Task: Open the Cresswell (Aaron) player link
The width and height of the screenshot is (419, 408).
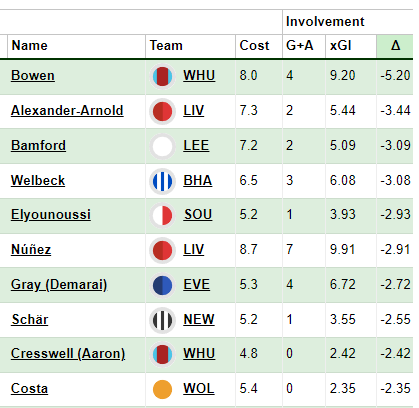Action: tap(68, 354)
